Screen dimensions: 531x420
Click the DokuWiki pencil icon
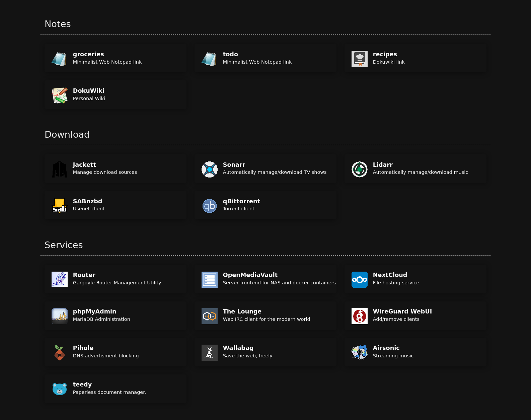pos(60,95)
